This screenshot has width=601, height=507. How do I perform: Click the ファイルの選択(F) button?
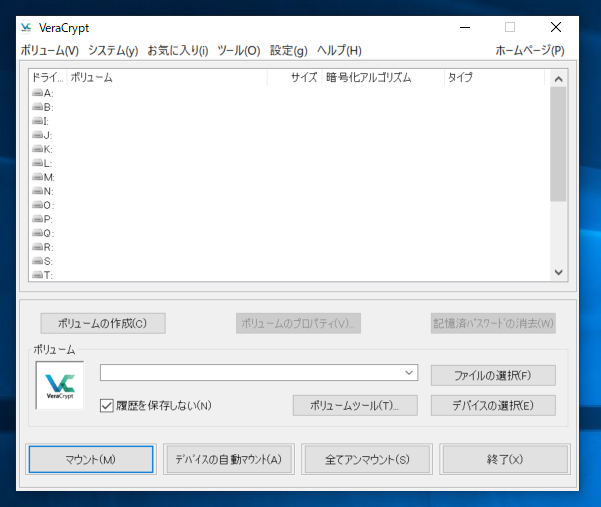coord(492,375)
